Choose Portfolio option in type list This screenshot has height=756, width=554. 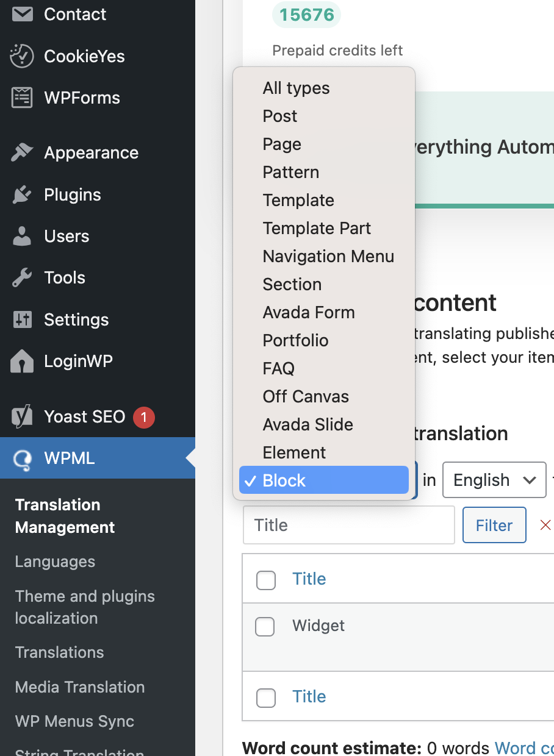click(x=324, y=340)
